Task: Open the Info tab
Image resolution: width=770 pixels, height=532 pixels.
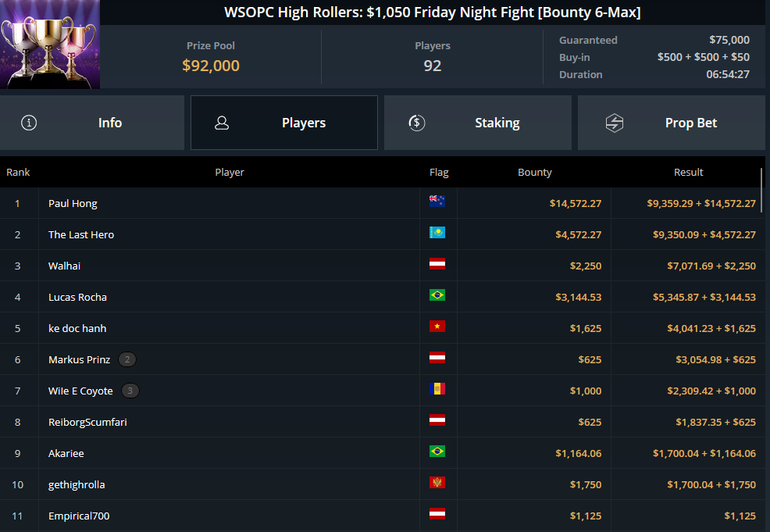Action: pos(92,123)
